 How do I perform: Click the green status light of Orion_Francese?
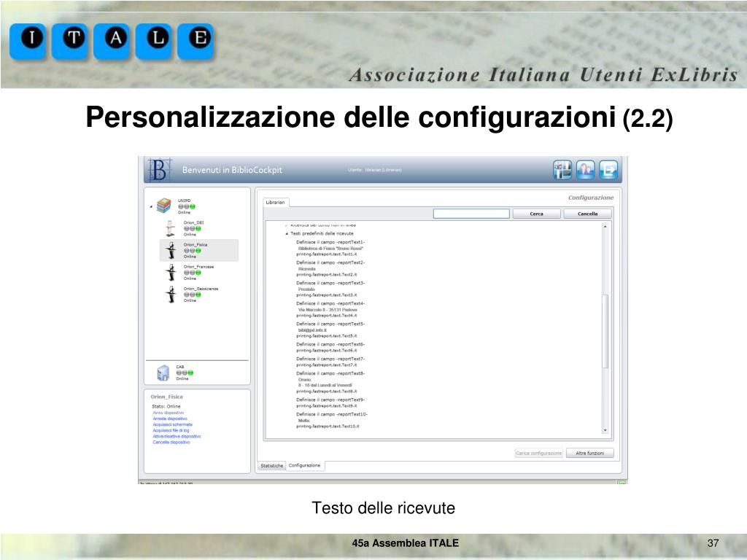coord(198,273)
